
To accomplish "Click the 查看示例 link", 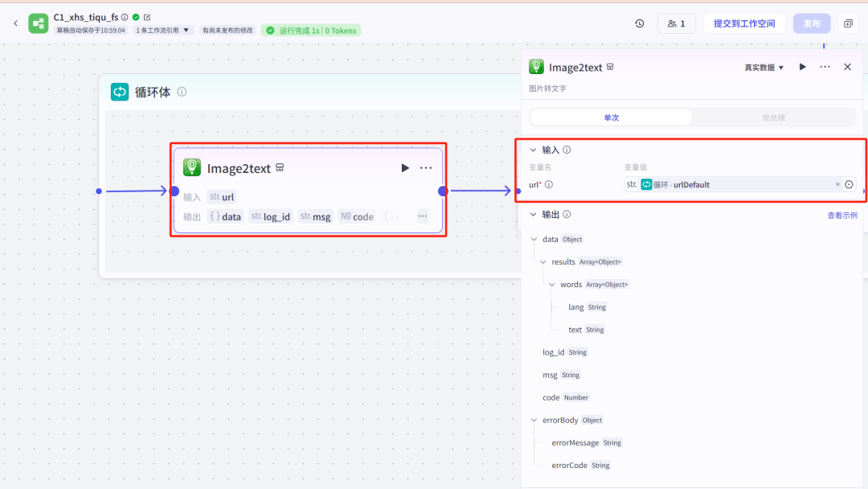I will pos(842,216).
